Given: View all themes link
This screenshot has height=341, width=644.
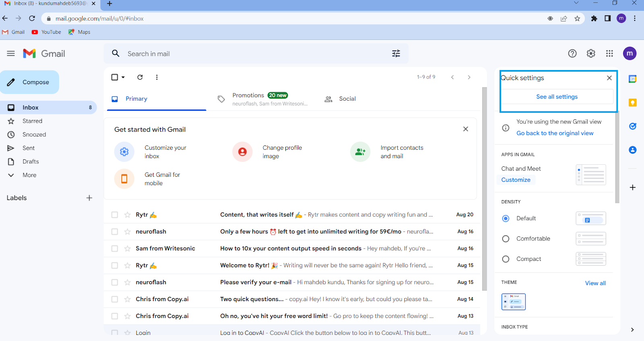Looking at the screenshot, I should tap(595, 283).
